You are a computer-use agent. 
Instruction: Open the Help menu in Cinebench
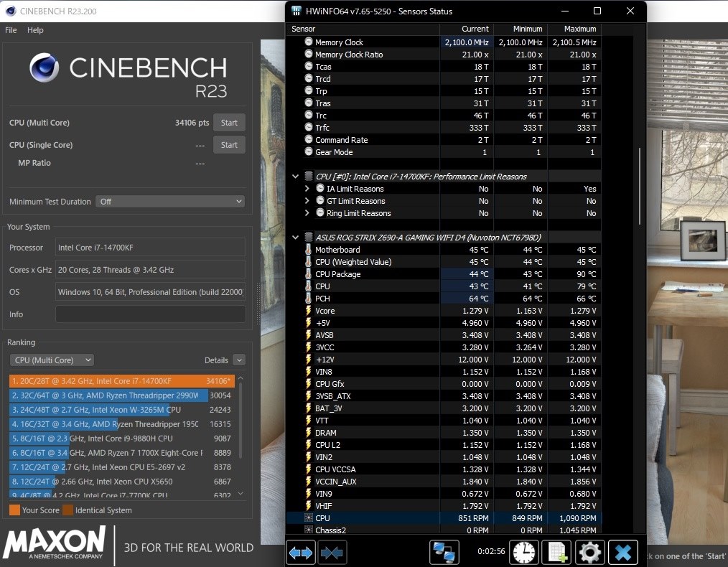(35, 30)
